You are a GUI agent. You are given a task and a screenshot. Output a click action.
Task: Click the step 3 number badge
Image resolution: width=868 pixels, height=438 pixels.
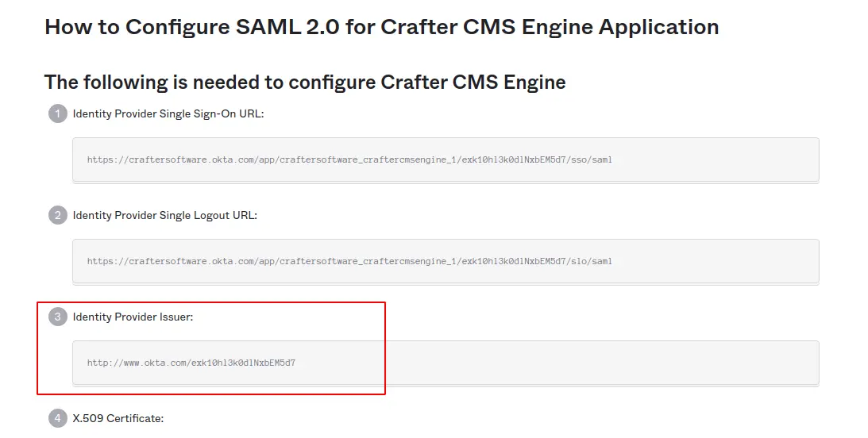pos(58,317)
